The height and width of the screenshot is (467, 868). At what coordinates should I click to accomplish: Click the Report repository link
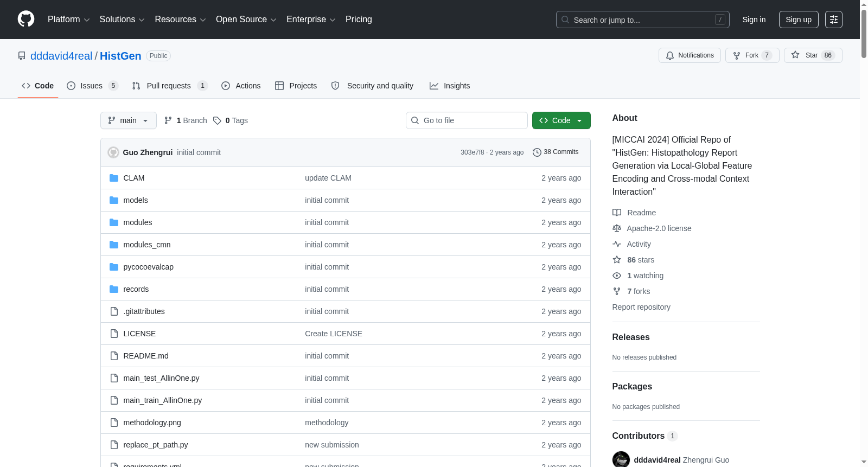641,307
